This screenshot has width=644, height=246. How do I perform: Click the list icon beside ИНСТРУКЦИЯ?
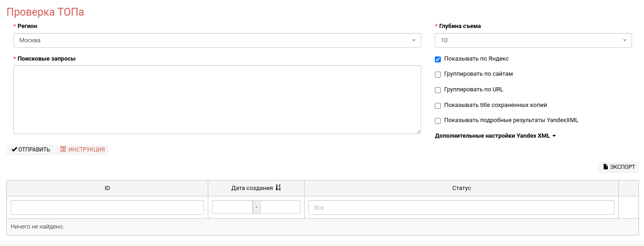click(x=63, y=150)
